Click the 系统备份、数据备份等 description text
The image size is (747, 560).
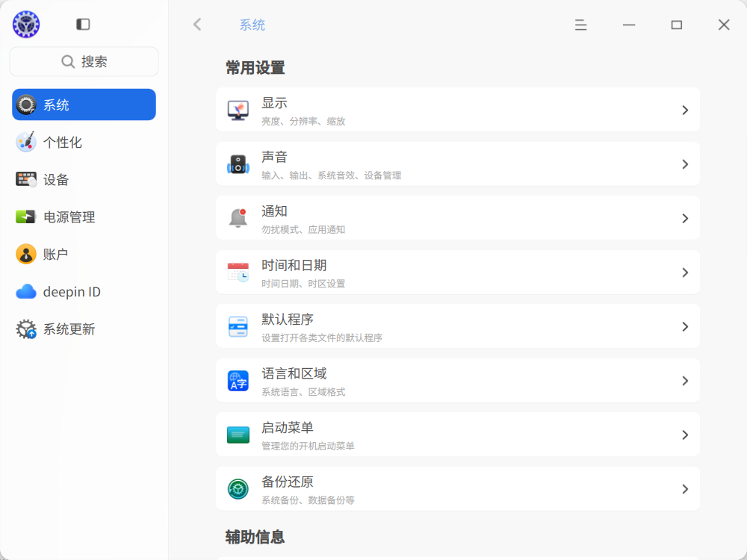tap(308, 500)
